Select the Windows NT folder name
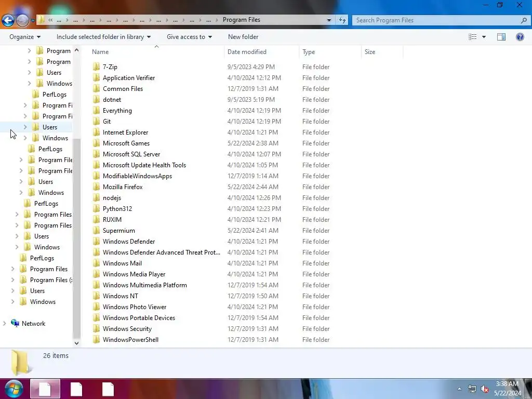This screenshot has height=399, width=532. [120, 296]
